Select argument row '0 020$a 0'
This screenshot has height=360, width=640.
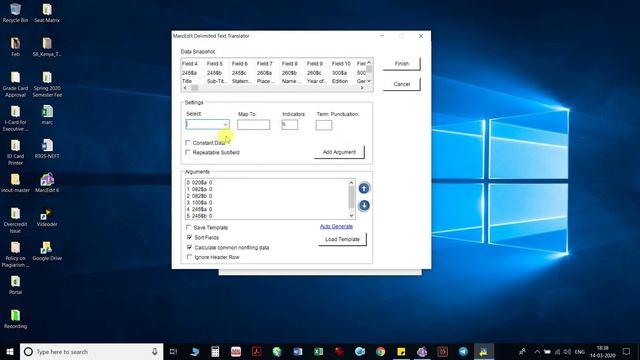[199, 183]
